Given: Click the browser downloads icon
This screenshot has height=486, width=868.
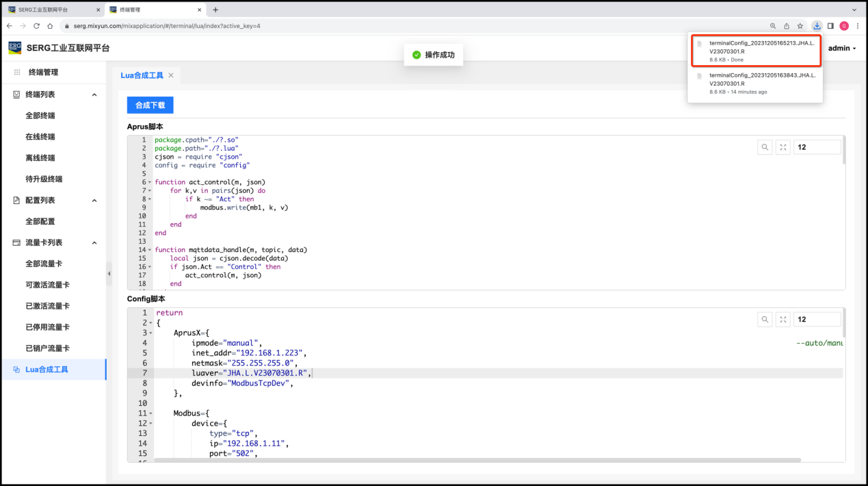Looking at the screenshot, I should click(x=816, y=26).
